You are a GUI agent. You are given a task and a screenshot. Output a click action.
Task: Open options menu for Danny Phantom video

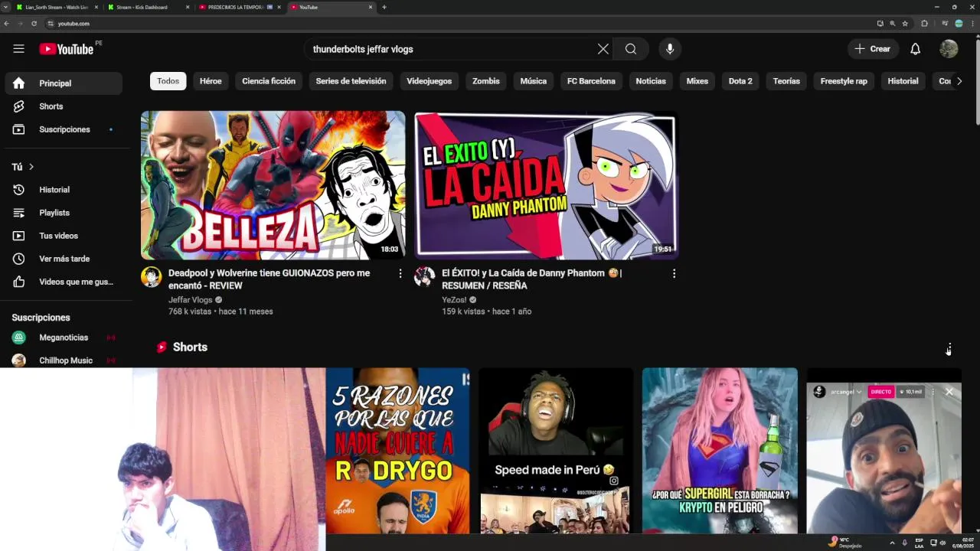tap(674, 273)
